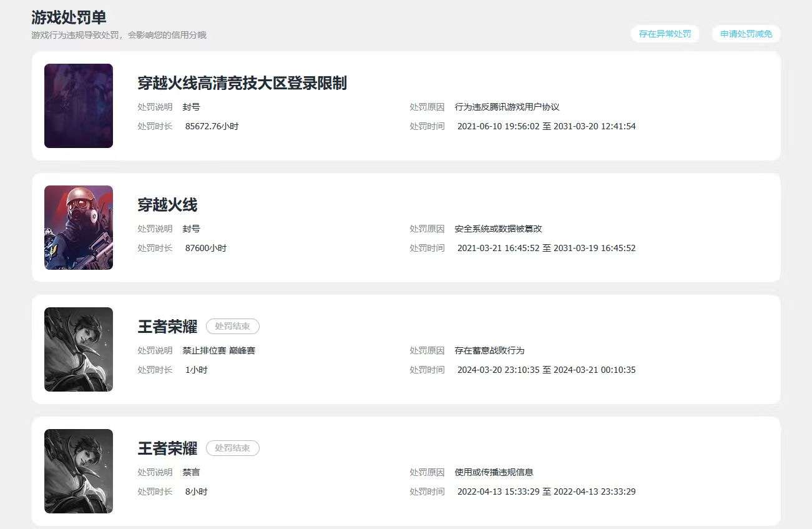Select the duration value 8小时
The width and height of the screenshot is (812, 529).
tap(197, 492)
